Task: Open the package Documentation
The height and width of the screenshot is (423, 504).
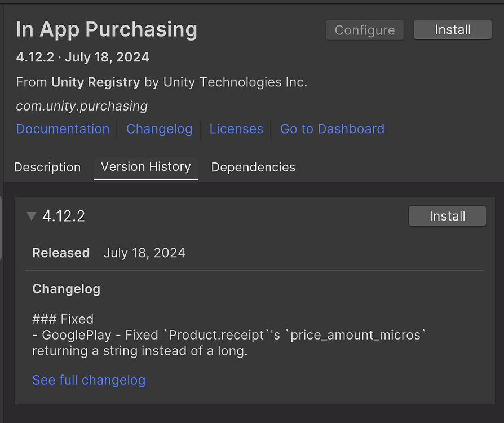Action: click(x=63, y=129)
